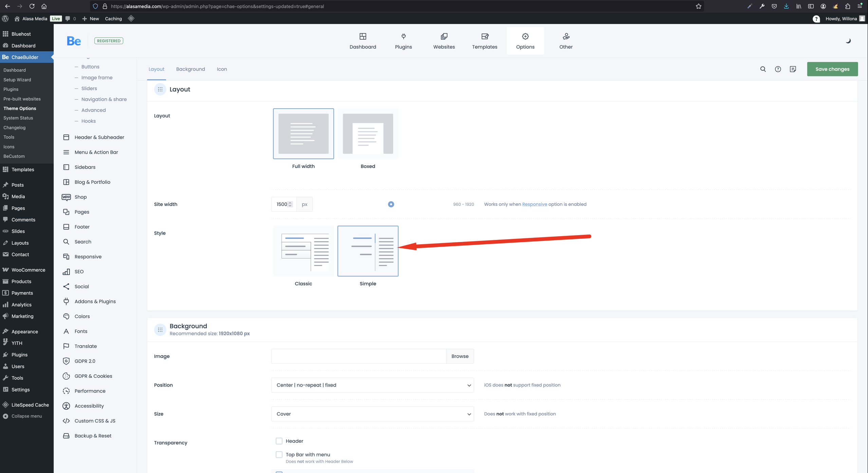The image size is (868, 473).
Task: Open the Header & Subheader options section
Action: click(x=99, y=137)
